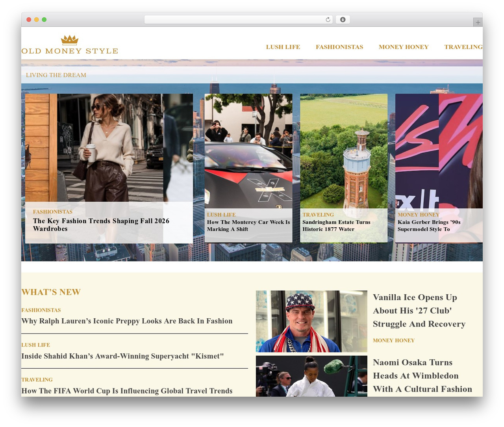This screenshot has height=427, width=504.
Task: Click the browser reload icon
Action: tap(328, 20)
